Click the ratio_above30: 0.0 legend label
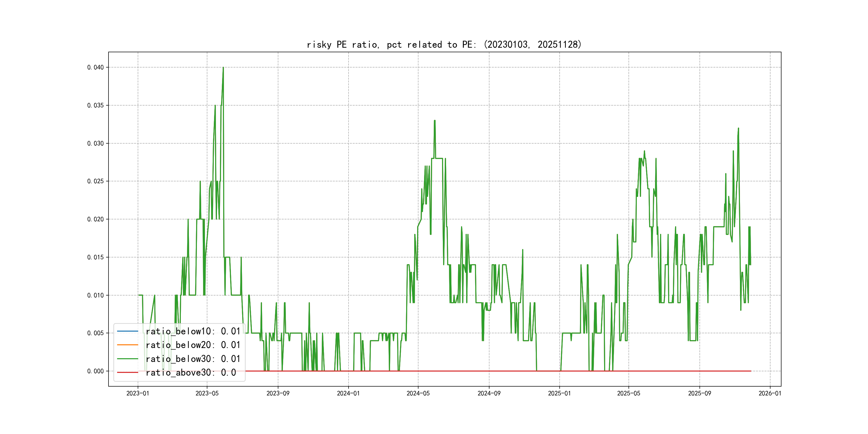The width and height of the screenshot is (868, 434). click(x=191, y=373)
